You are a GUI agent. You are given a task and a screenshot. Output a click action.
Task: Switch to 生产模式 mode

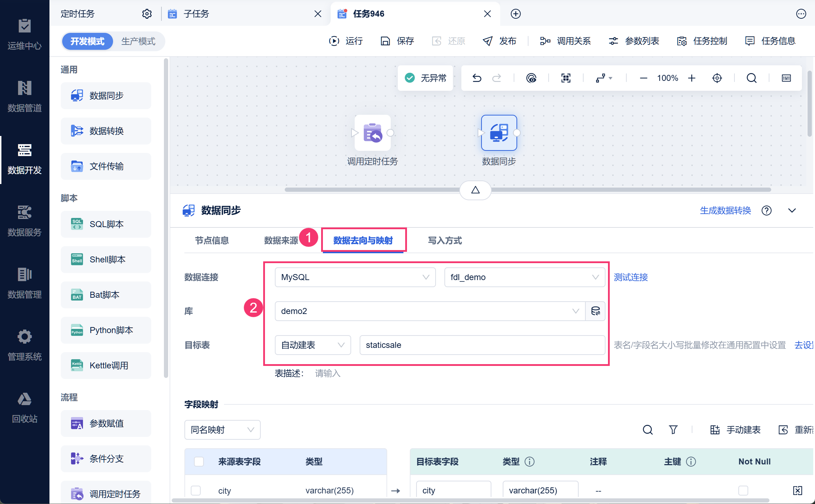138,41
